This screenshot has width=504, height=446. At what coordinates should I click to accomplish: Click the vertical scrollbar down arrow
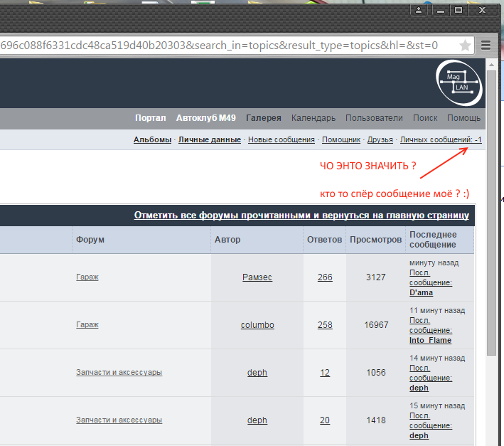tap(491, 440)
